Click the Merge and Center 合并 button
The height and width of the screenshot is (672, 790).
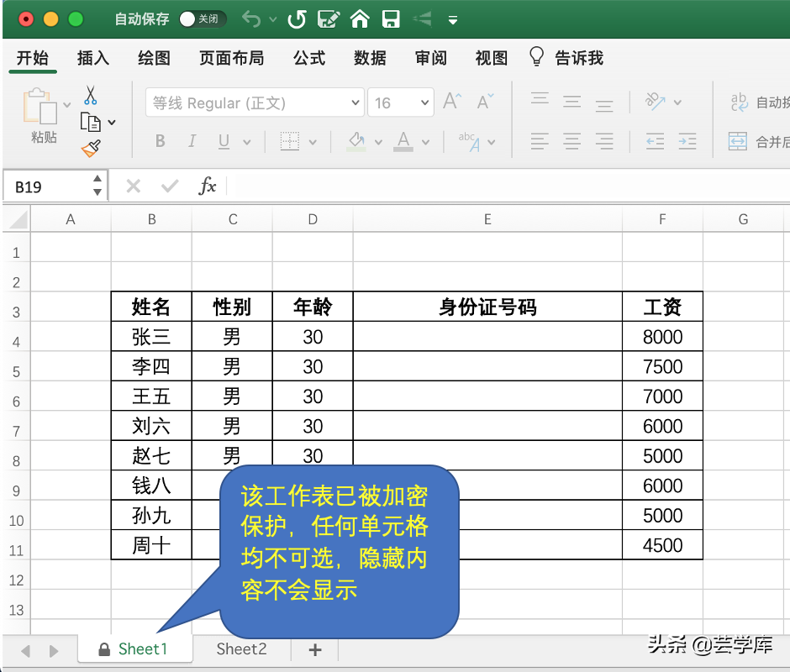(x=759, y=142)
